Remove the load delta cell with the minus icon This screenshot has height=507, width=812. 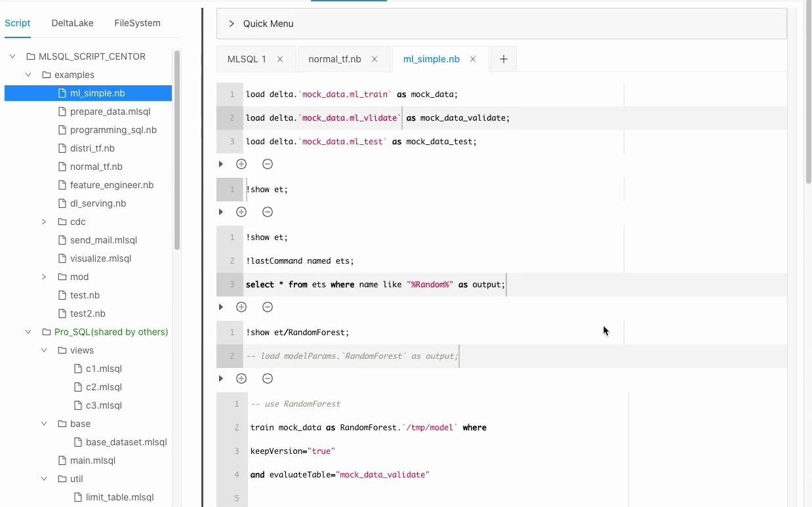click(268, 164)
